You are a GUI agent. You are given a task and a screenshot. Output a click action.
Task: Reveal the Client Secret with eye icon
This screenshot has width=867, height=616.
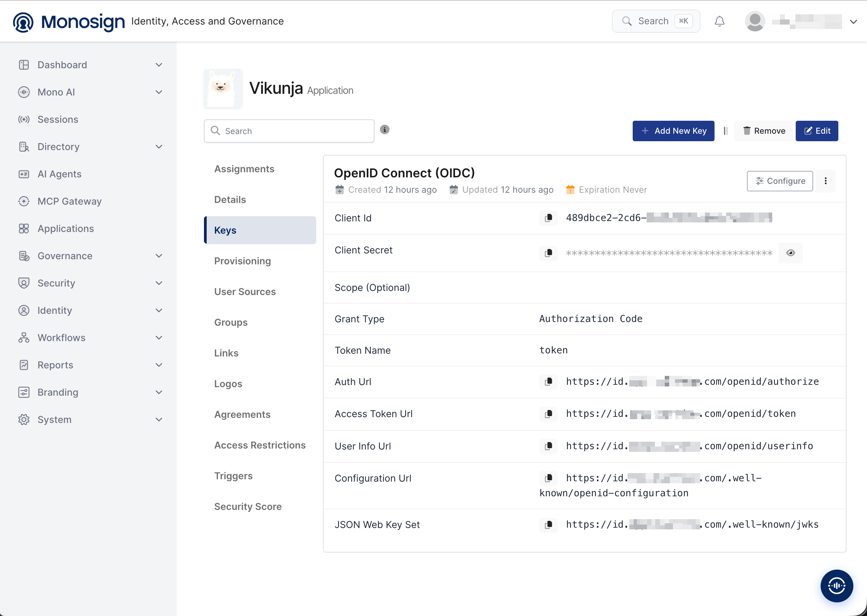pyautogui.click(x=791, y=253)
